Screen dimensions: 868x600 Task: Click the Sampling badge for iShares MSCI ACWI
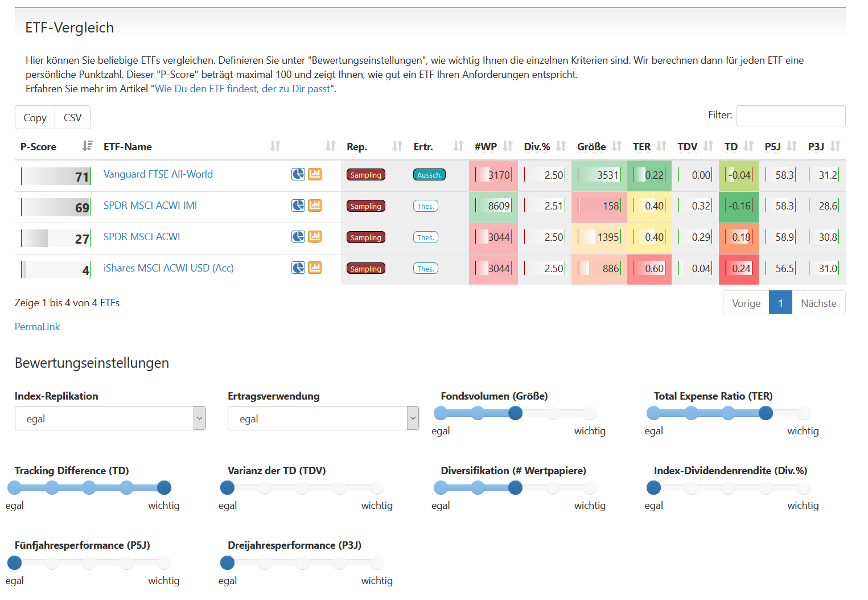[366, 269]
